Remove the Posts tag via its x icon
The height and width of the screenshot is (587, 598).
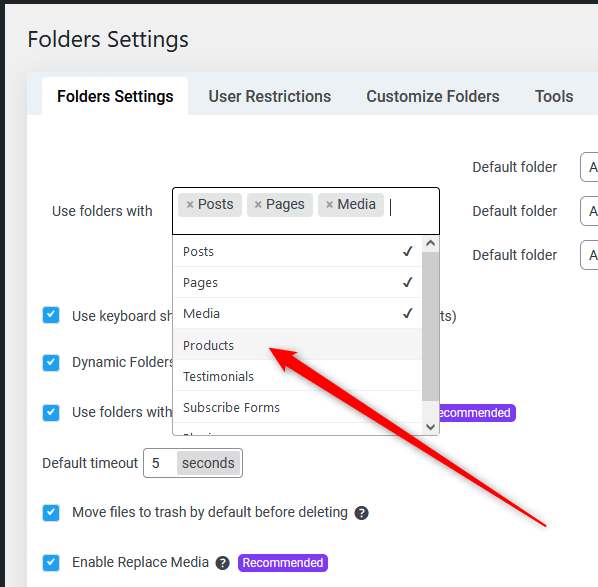point(190,205)
